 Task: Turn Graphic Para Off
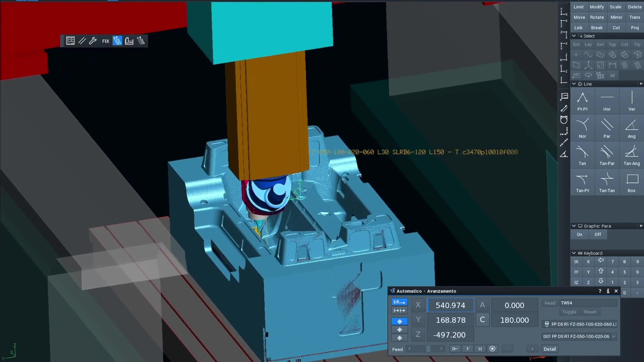(598, 235)
